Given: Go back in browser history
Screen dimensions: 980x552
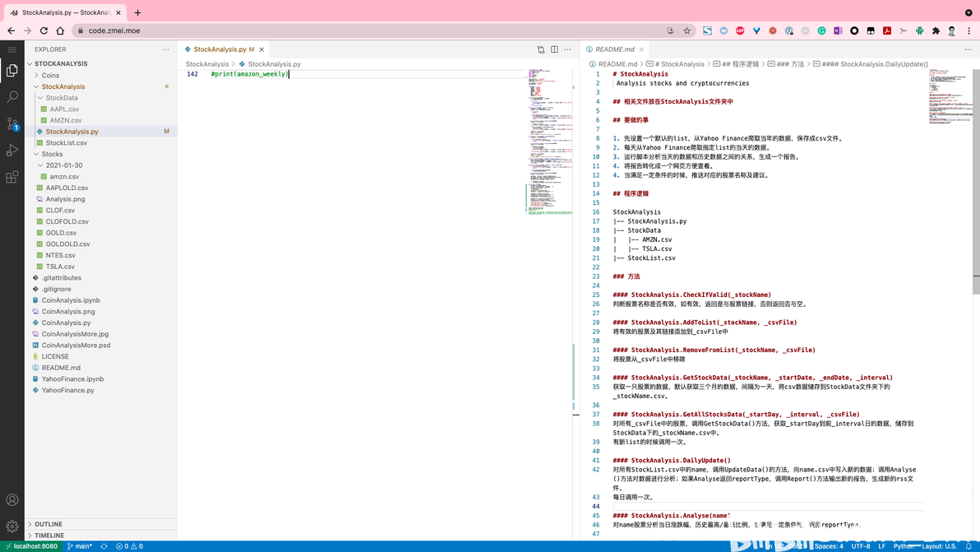Looking at the screenshot, I should point(12,30).
